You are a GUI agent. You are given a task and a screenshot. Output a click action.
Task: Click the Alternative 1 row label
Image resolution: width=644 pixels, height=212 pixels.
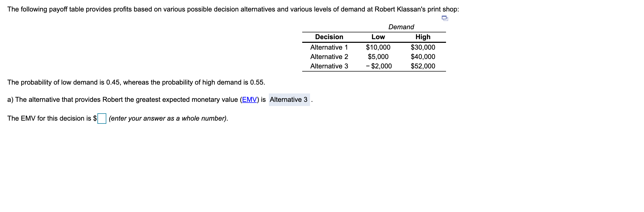329,47
